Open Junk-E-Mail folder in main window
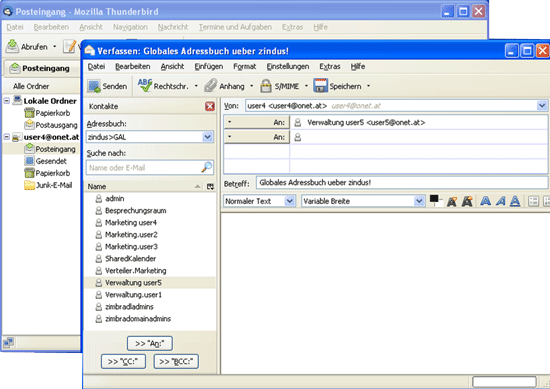The height and width of the screenshot is (389, 550). coord(48,185)
